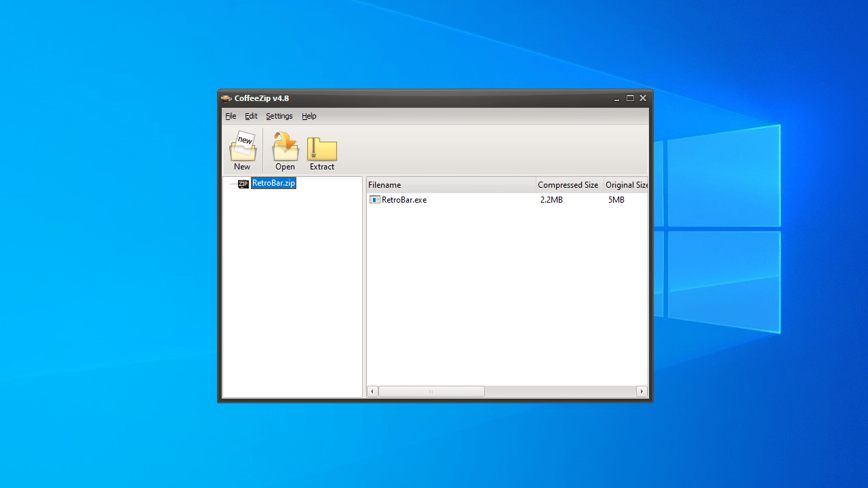Click the horizontal scrollbar right arrow
The height and width of the screenshot is (488, 868).
point(642,392)
